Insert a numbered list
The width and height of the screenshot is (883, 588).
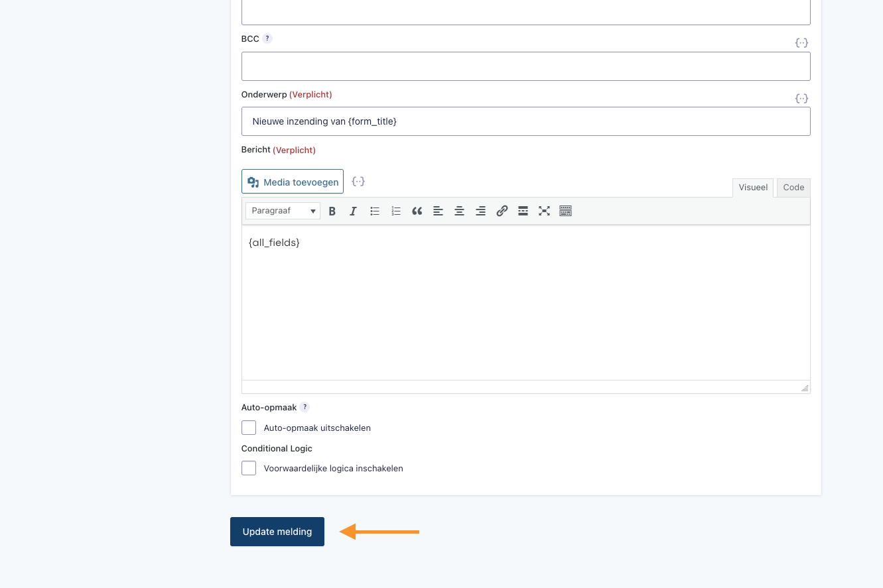[396, 211]
